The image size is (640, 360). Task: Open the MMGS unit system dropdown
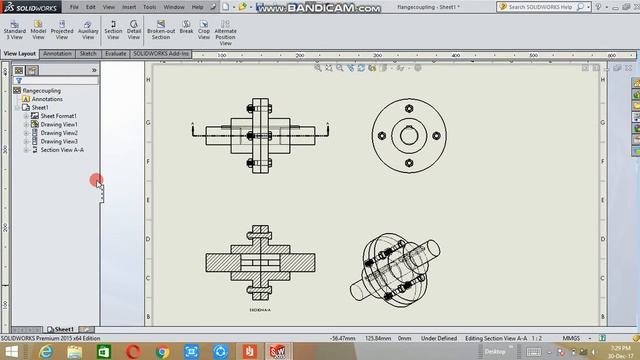click(x=589, y=338)
